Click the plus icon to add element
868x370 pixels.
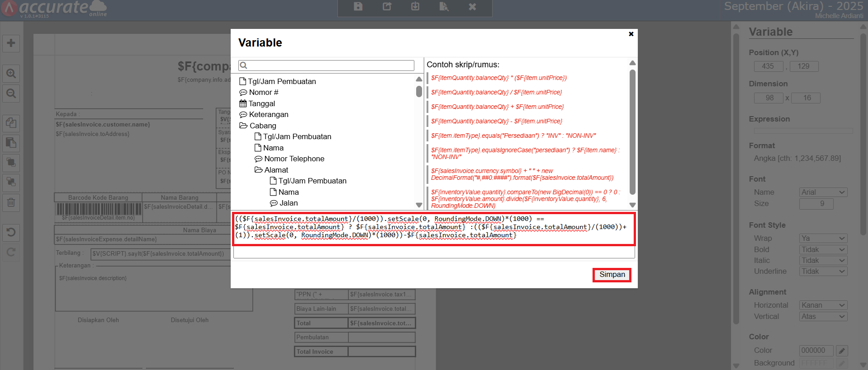point(11,43)
